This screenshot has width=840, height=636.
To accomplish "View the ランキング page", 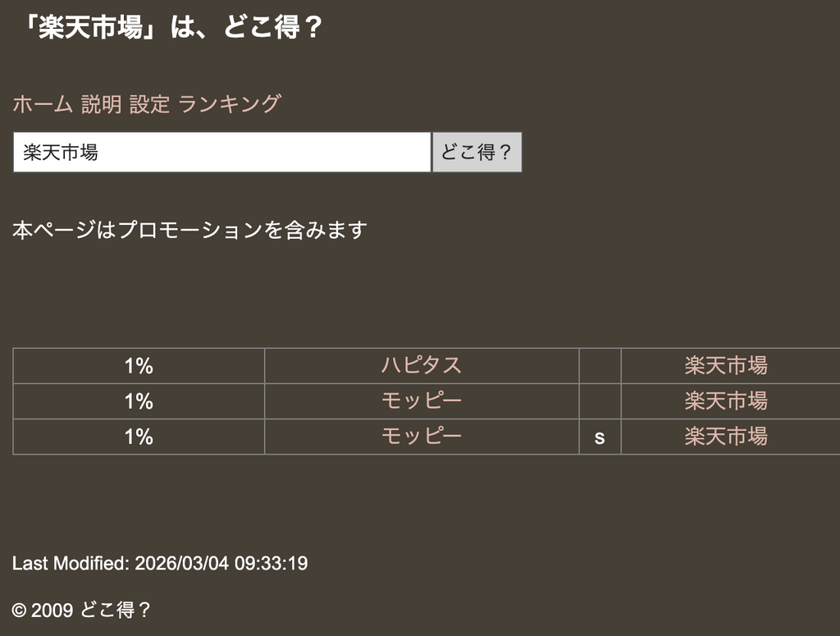I will pos(230,104).
